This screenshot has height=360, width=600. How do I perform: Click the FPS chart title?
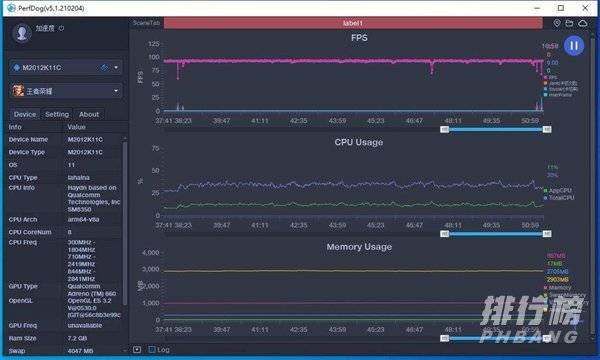(x=359, y=37)
